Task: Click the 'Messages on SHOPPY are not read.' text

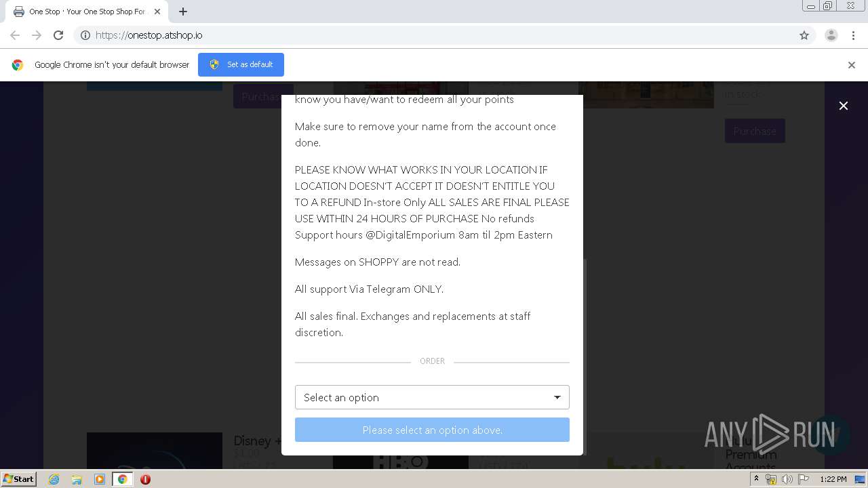Action: [x=378, y=262]
